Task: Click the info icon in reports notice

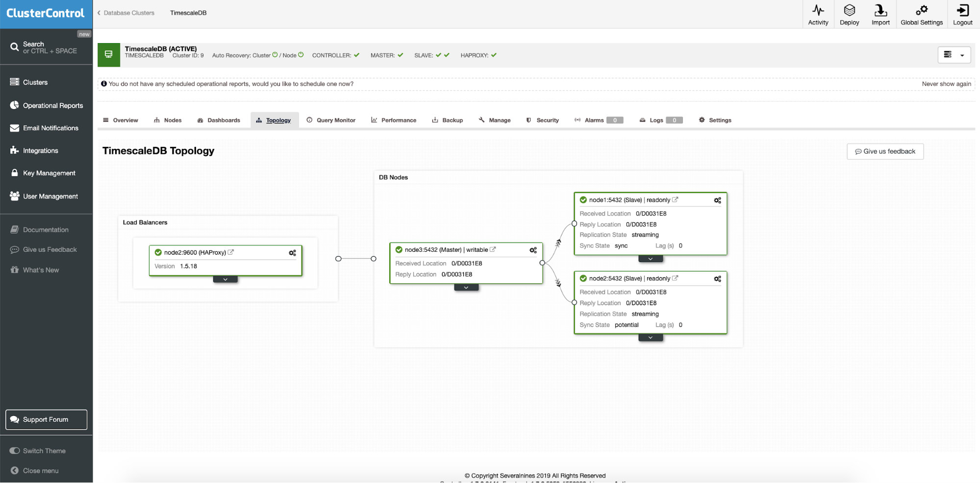Action: (x=104, y=84)
